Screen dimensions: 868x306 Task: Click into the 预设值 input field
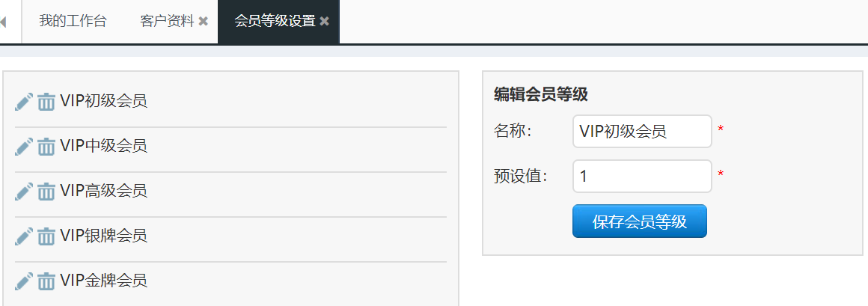click(x=642, y=176)
